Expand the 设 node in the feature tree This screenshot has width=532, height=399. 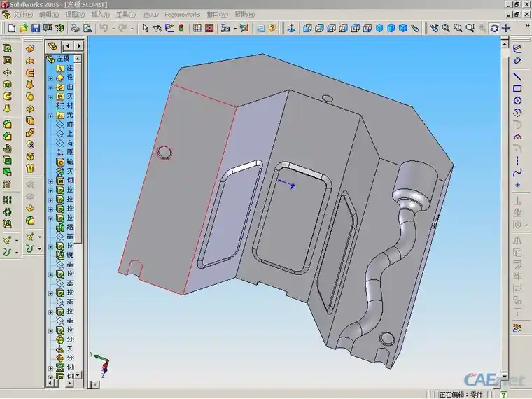click(51, 78)
